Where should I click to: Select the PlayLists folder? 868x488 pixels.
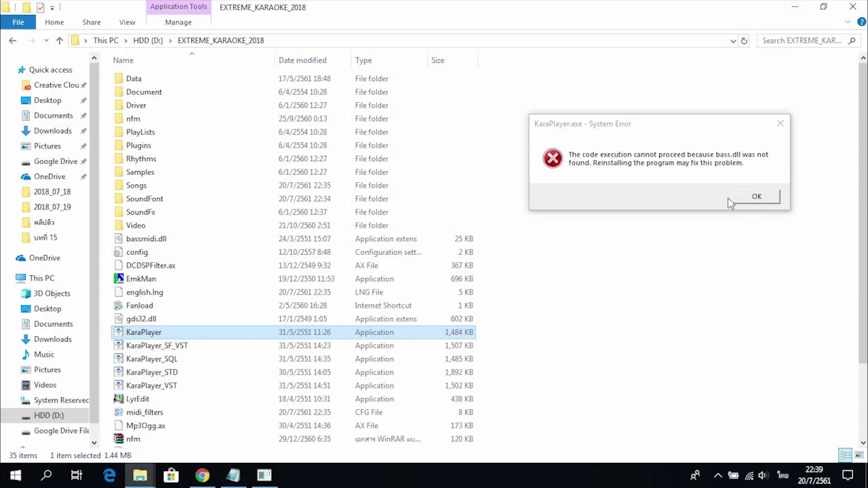pyautogui.click(x=140, y=132)
